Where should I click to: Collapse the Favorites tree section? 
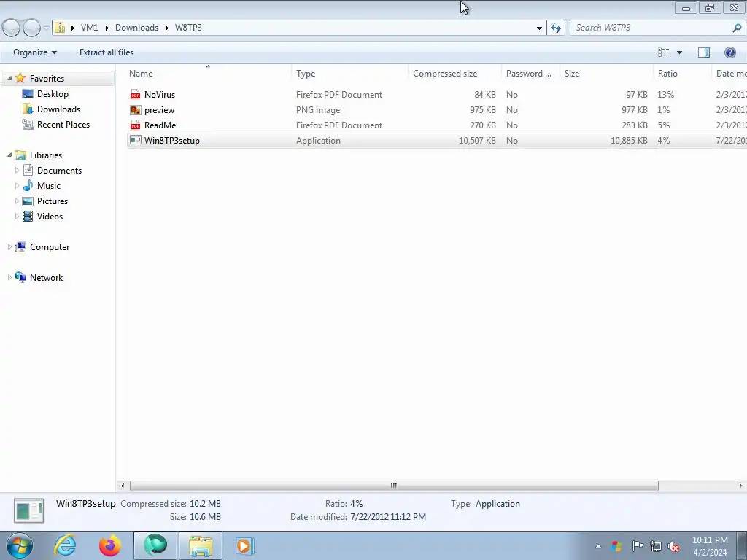click(x=9, y=78)
